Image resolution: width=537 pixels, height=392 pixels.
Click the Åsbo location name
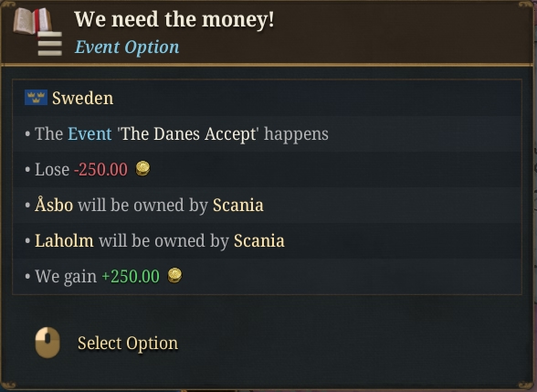54,205
